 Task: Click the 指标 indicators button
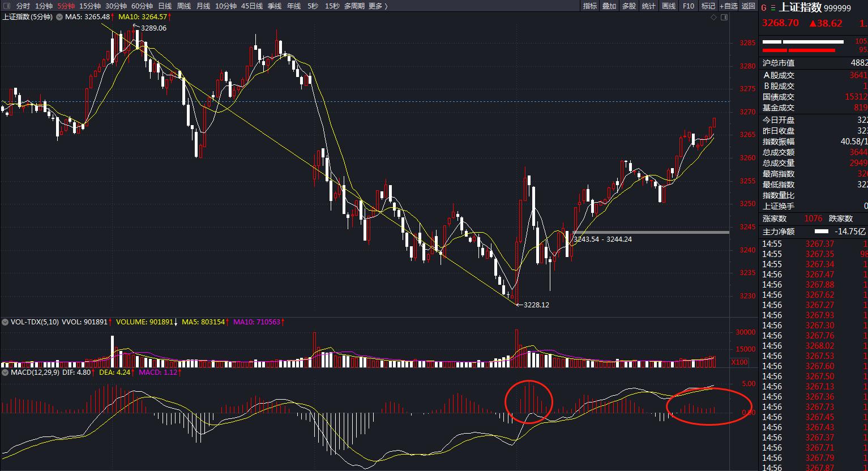590,6
